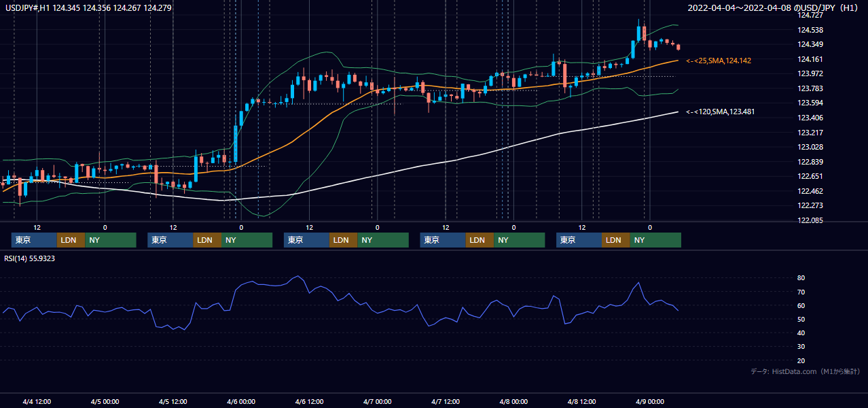
Task: Click RSI scale value 80
Action: coord(801,278)
